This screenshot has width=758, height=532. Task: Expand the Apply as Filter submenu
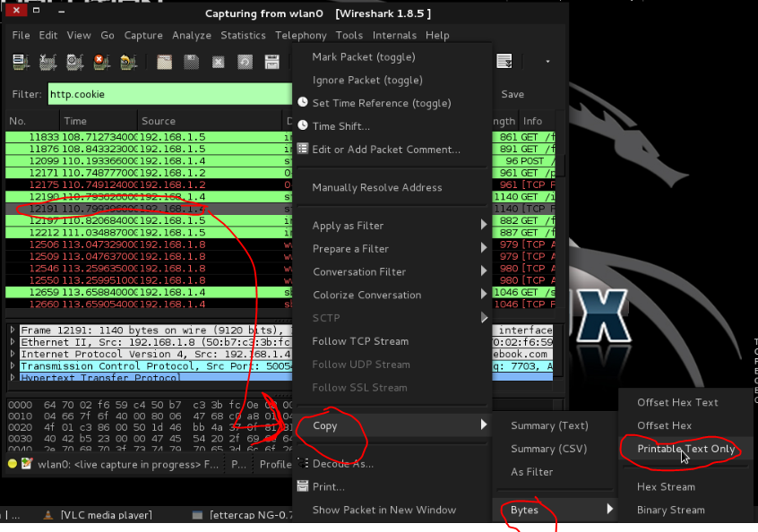click(392, 226)
